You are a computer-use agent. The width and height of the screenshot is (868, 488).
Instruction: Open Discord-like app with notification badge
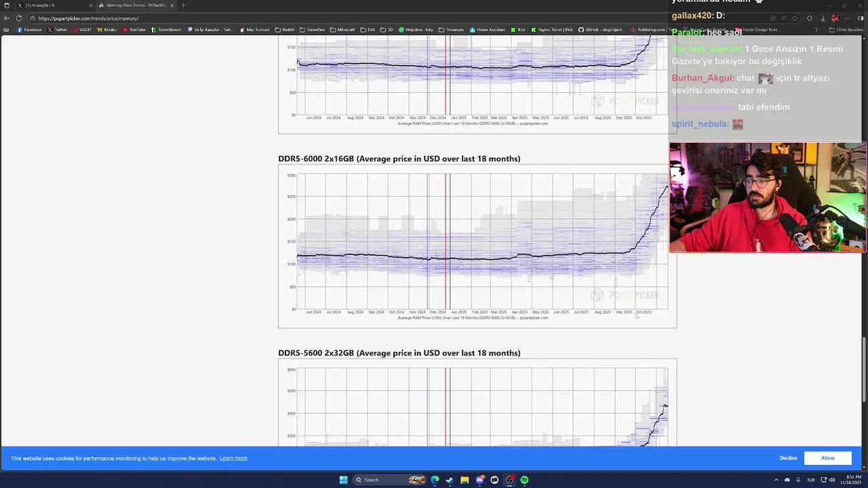(479, 480)
